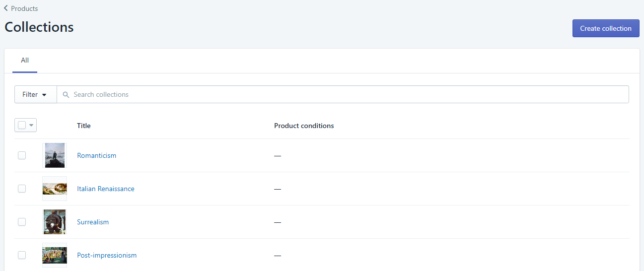The width and height of the screenshot is (644, 271).
Task: Open bulk selection dropdown arrow in header
Action: point(32,126)
